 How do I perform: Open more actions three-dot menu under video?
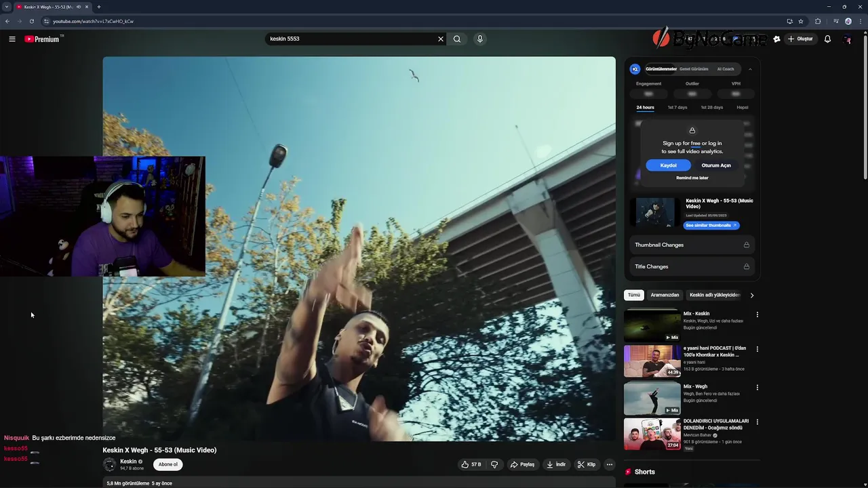[610, 464]
